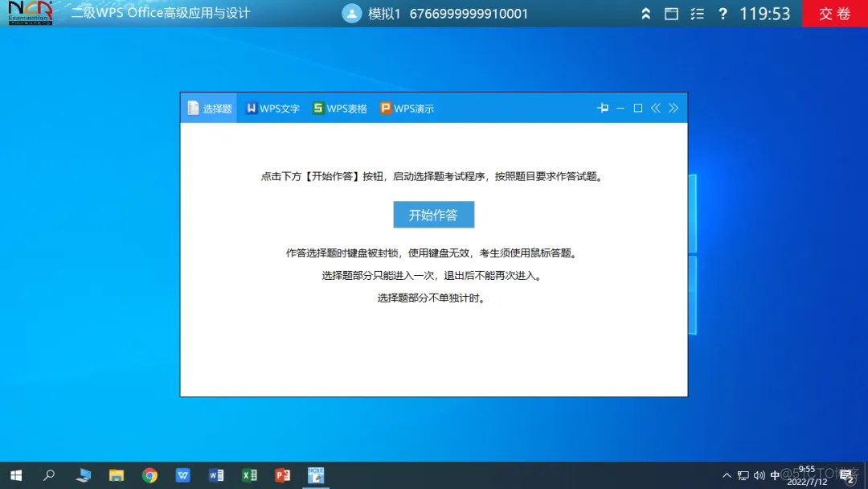Collapse the top bar with double chevron
868x489 pixels.
click(x=645, y=14)
